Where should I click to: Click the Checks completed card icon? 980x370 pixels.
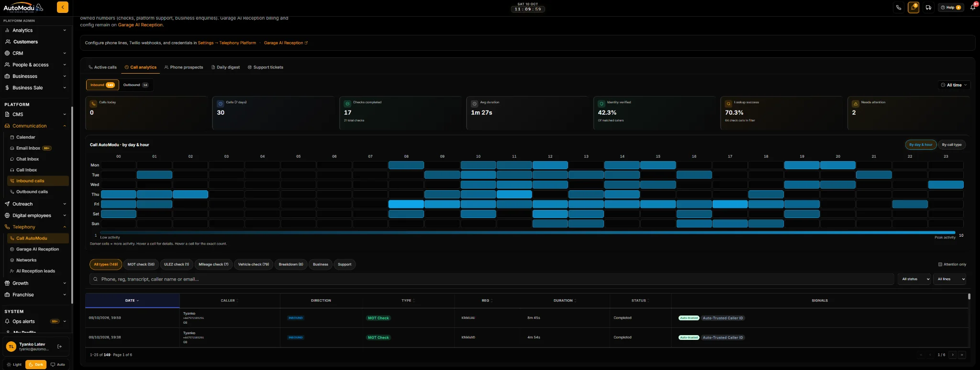pyautogui.click(x=347, y=103)
